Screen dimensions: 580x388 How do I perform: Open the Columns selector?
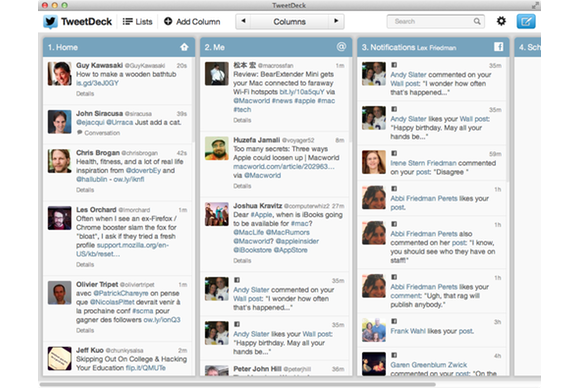point(290,21)
